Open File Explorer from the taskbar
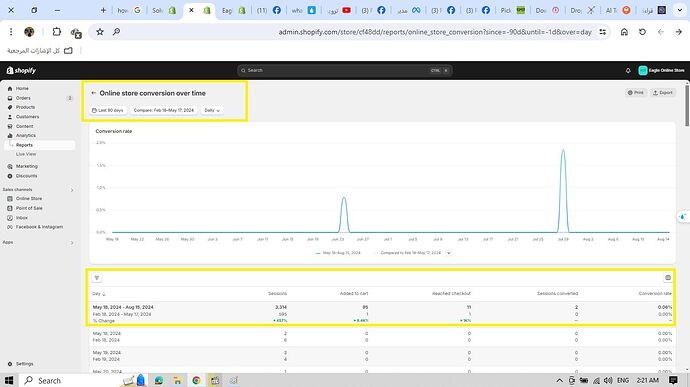 pyautogui.click(x=177, y=380)
